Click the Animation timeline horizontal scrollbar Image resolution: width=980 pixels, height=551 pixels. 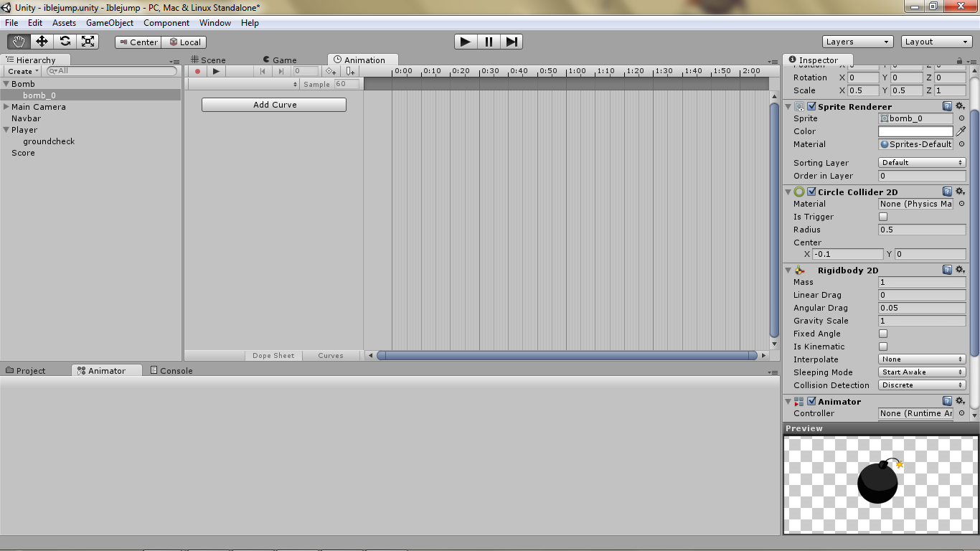(x=567, y=355)
